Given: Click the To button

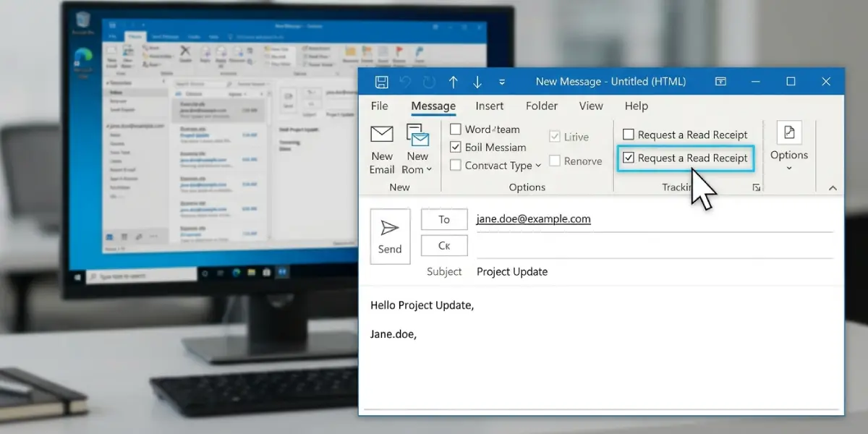Looking at the screenshot, I should (444, 219).
